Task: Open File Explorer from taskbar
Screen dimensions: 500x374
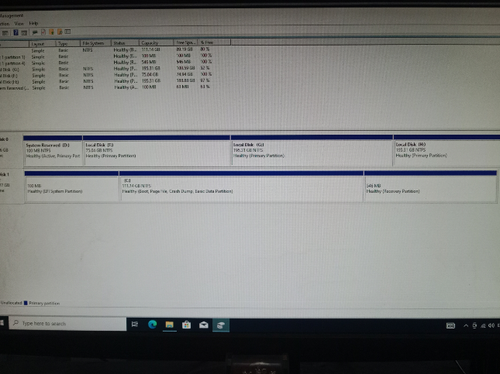Action: point(169,325)
